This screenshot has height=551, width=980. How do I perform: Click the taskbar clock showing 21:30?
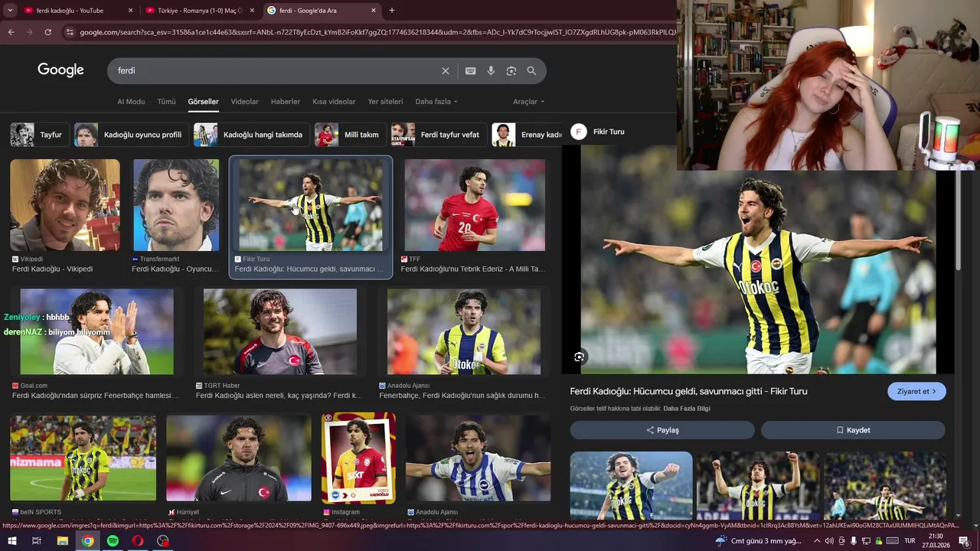pyautogui.click(x=936, y=541)
